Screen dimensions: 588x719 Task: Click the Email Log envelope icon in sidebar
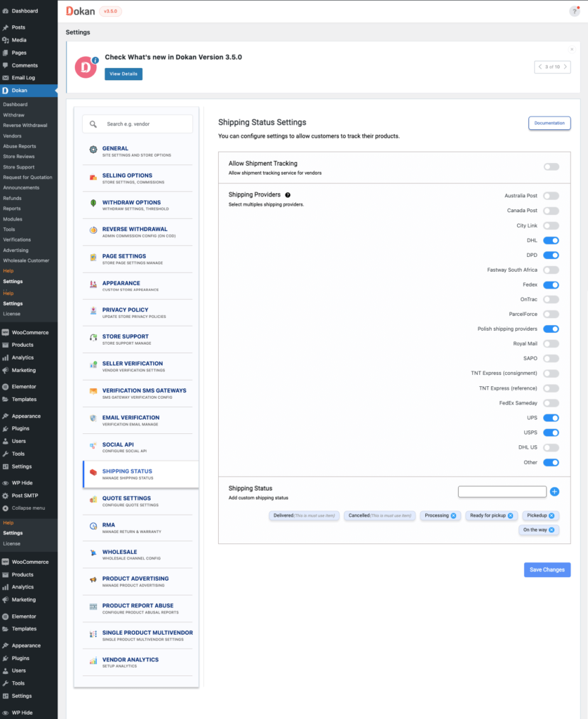[x=6, y=78]
